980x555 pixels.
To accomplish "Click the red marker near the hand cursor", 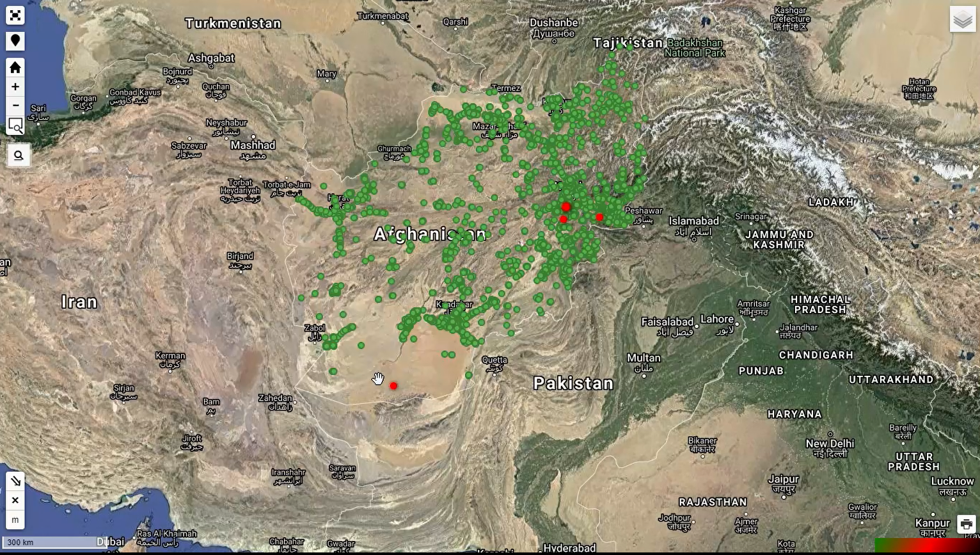I will (x=393, y=385).
